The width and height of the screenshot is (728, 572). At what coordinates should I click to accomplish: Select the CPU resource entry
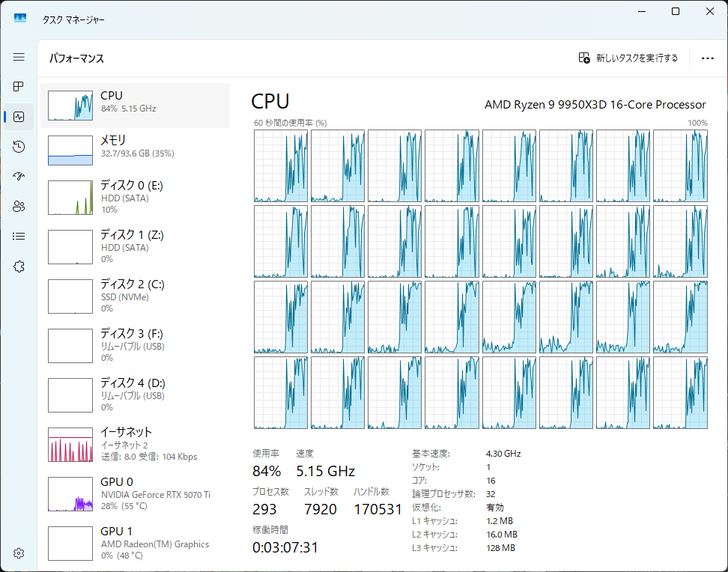(135, 106)
